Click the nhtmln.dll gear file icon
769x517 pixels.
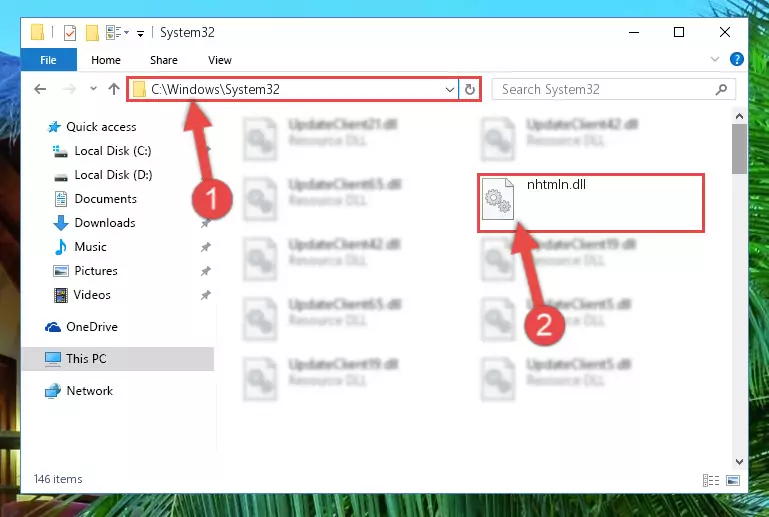pos(498,199)
